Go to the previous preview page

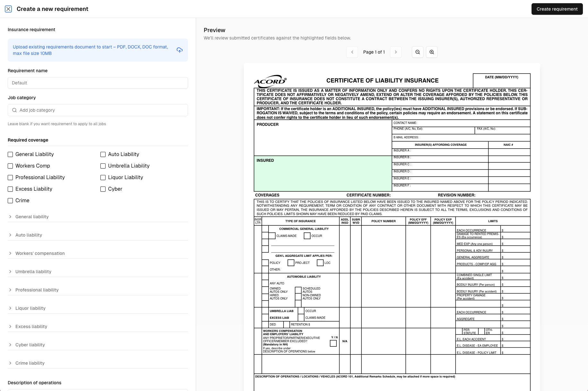point(352,52)
